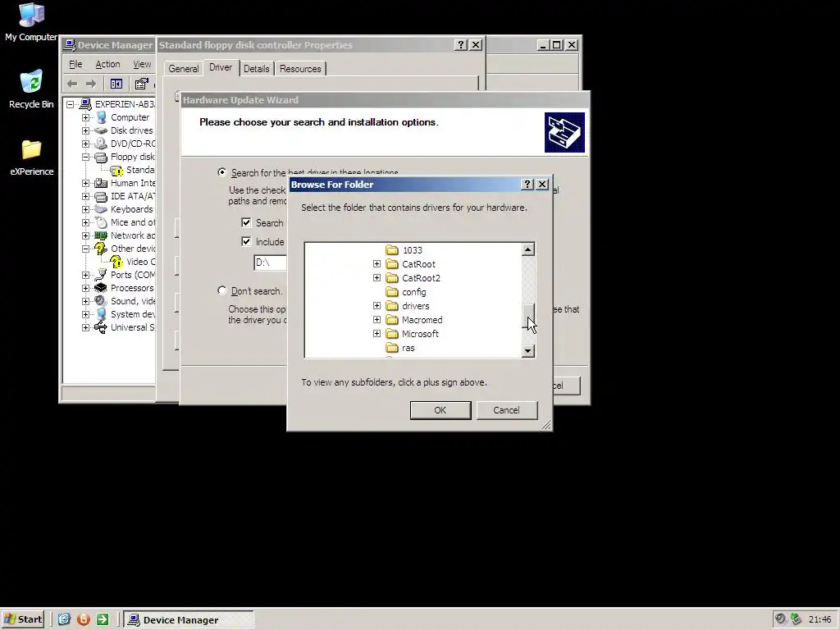Expand the drivers folder
This screenshot has height=630, width=840.
[x=377, y=305]
